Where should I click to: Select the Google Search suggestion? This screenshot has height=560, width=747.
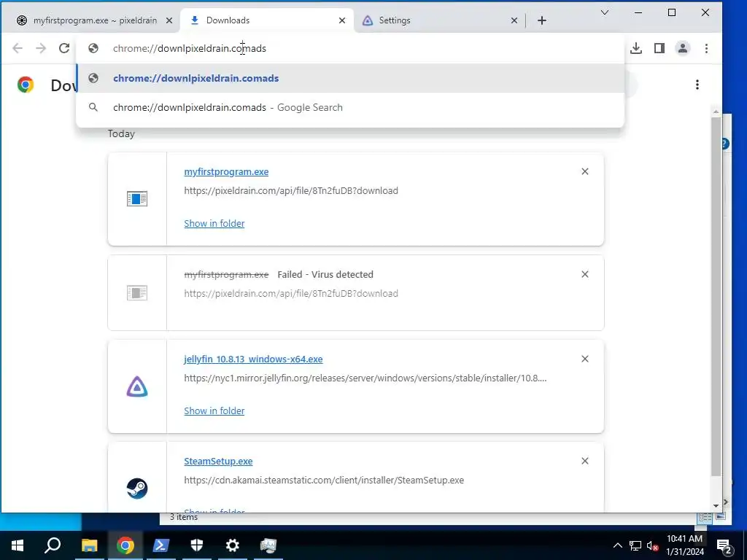(350, 108)
